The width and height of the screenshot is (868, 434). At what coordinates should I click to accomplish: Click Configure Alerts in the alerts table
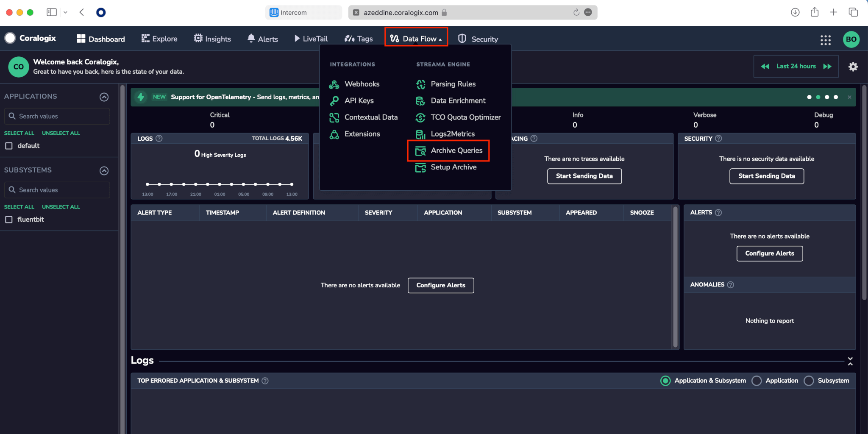click(441, 286)
